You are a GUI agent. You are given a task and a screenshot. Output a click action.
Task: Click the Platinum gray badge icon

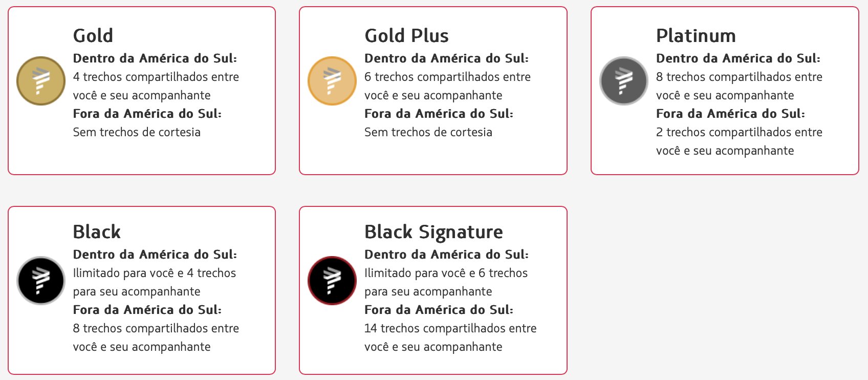click(624, 81)
